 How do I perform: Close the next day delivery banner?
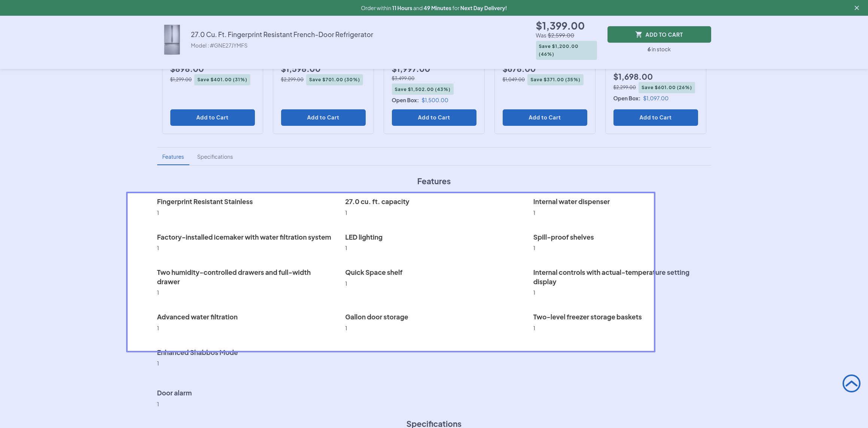pos(856,8)
